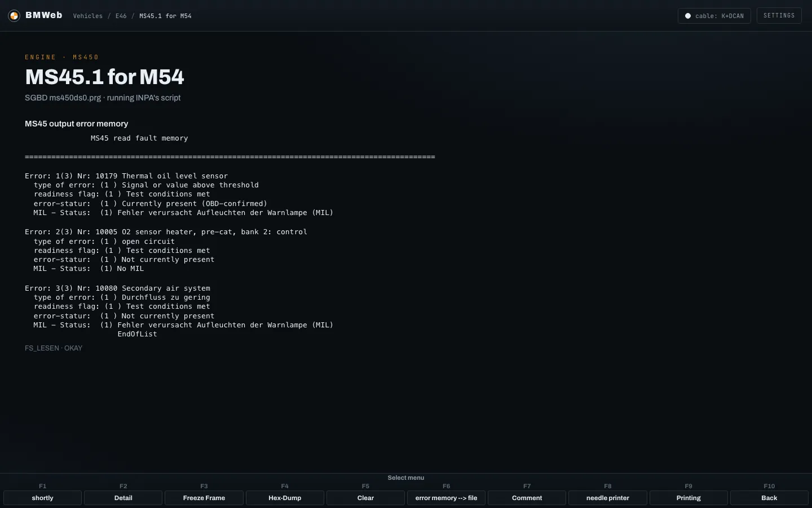Click the cable: K+DCAN status indicator

(714, 16)
